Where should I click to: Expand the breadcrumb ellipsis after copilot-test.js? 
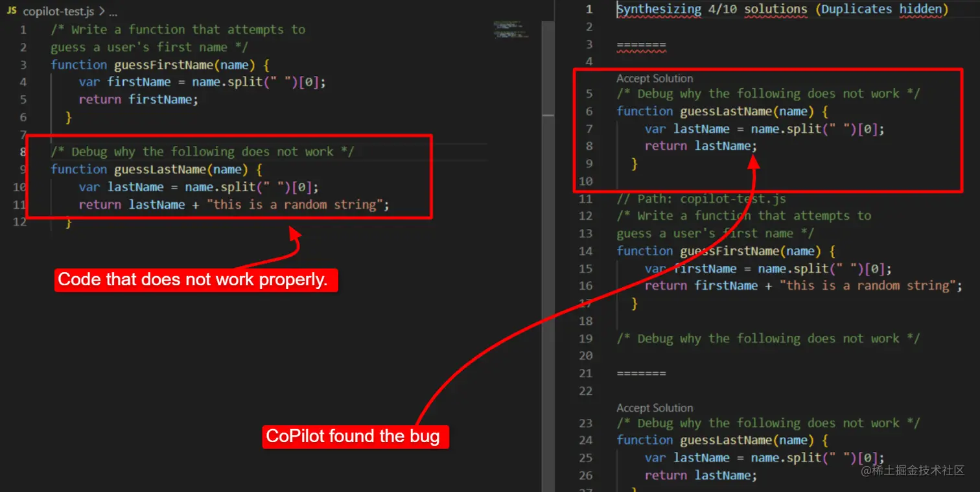click(x=113, y=12)
